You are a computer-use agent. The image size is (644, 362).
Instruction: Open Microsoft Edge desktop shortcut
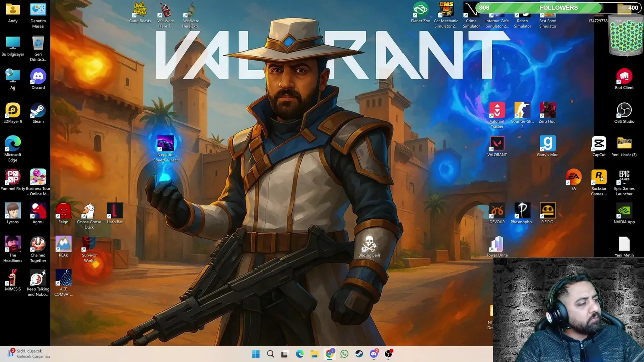pos(13,149)
